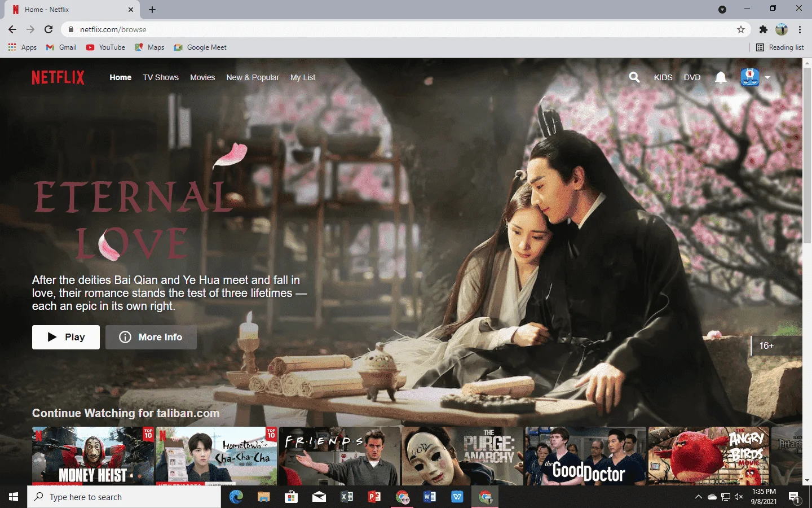Open the Gmail bookmark

coord(61,47)
